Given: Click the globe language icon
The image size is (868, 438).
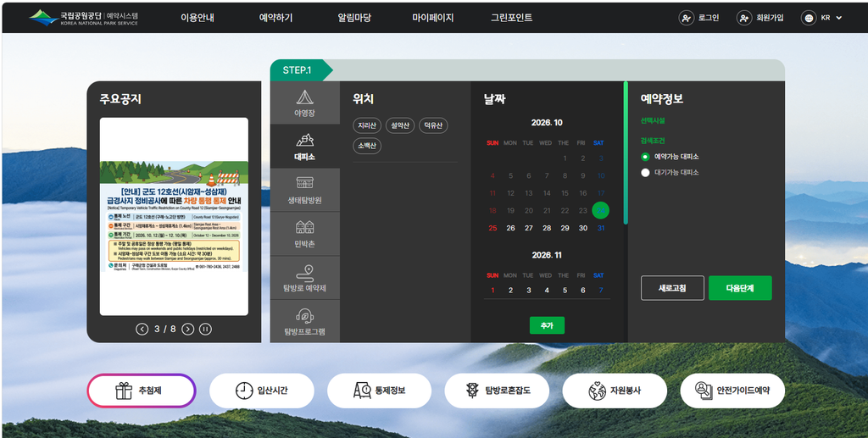Looking at the screenshot, I should [x=809, y=18].
